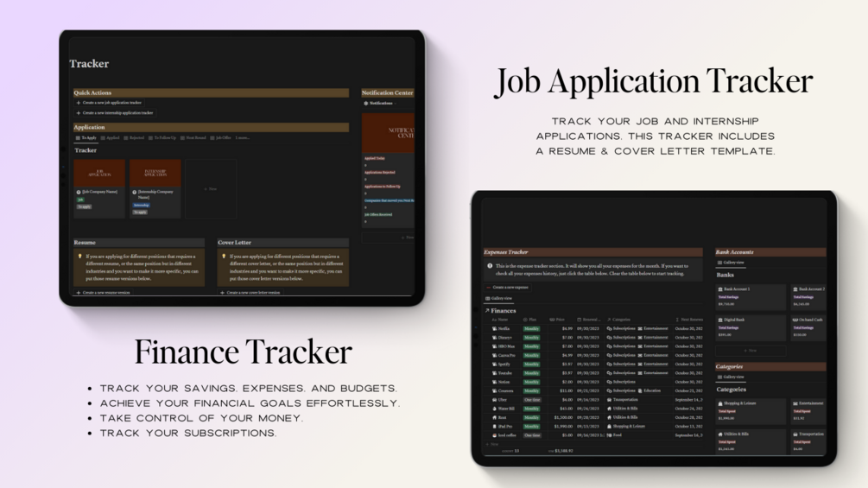This screenshot has height=488, width=868.
Task: Click 'Create a new job application tracker' button
Action: 109,103
